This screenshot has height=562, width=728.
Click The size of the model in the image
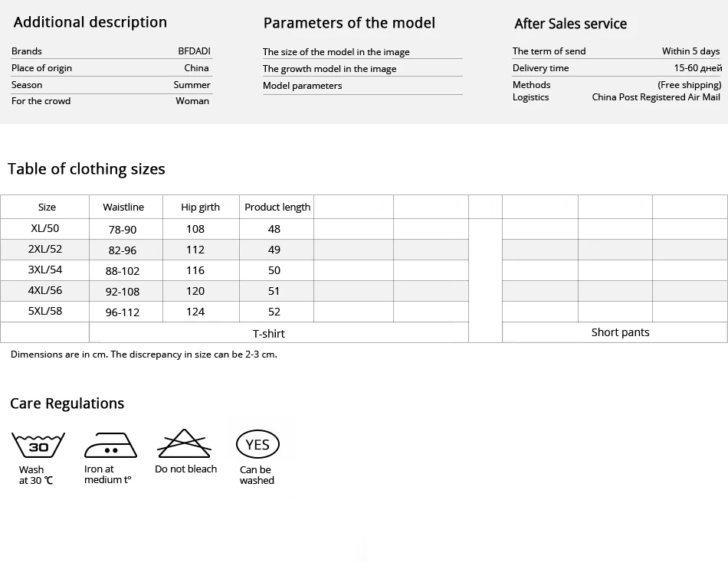[336, 52]
